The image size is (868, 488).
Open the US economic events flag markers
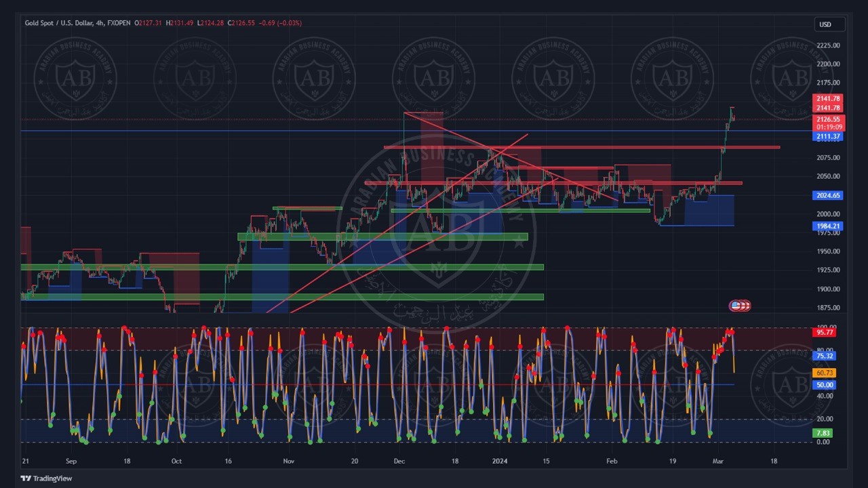click(x=740, y=306)
